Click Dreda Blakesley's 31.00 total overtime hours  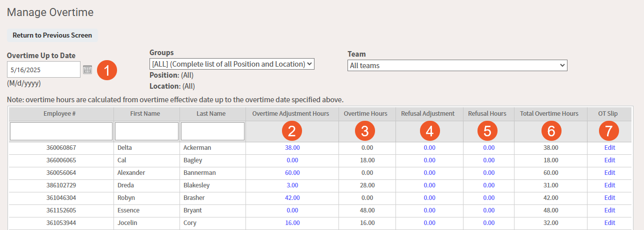[x=551, y=185]
